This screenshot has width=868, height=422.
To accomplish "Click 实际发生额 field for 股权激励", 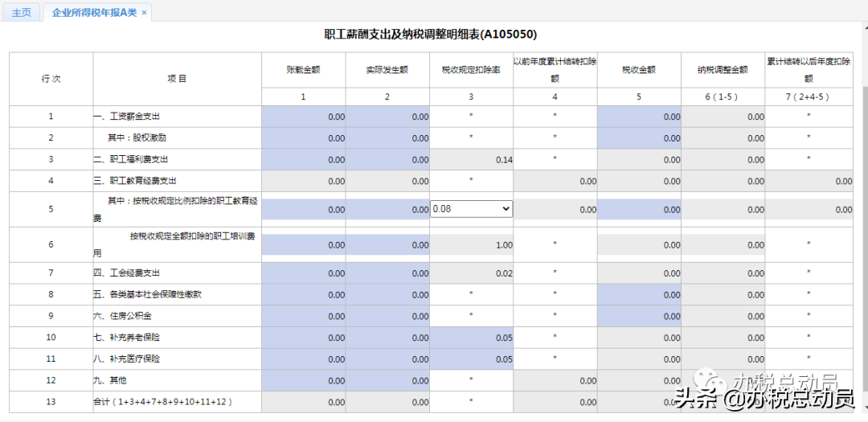I will click(x=387, y=138).
